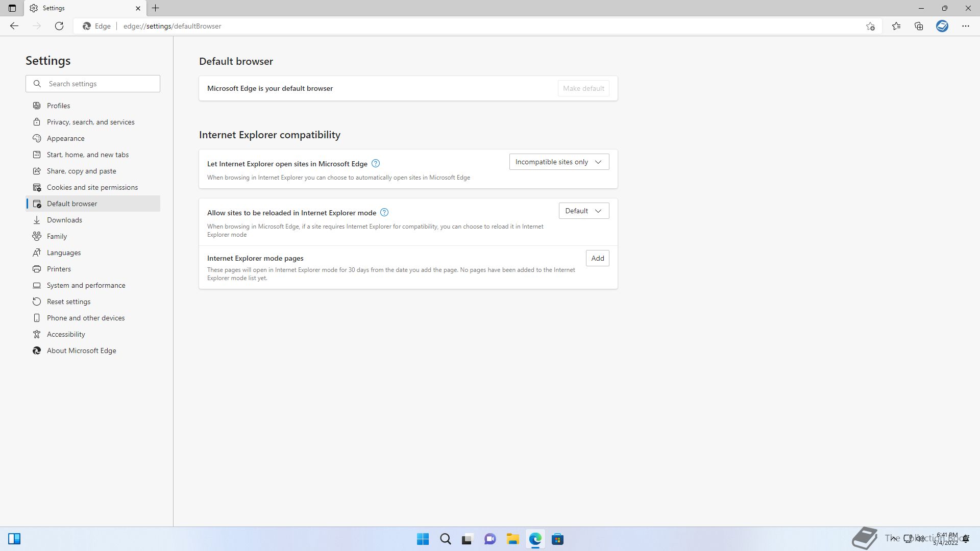Launch Chat from taskbar
This screenshot has width=980, height=551.
click(490, 539)
